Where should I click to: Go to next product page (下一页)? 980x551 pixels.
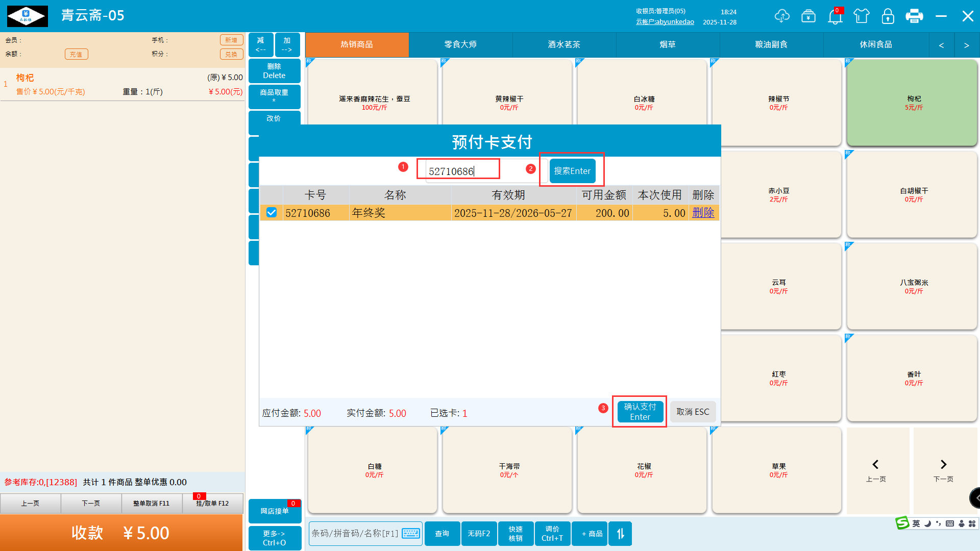point(943,470)
